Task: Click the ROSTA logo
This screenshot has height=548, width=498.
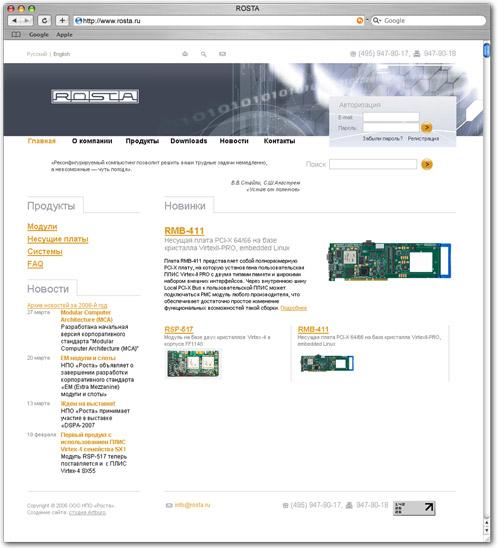Action: click(95, 96)
